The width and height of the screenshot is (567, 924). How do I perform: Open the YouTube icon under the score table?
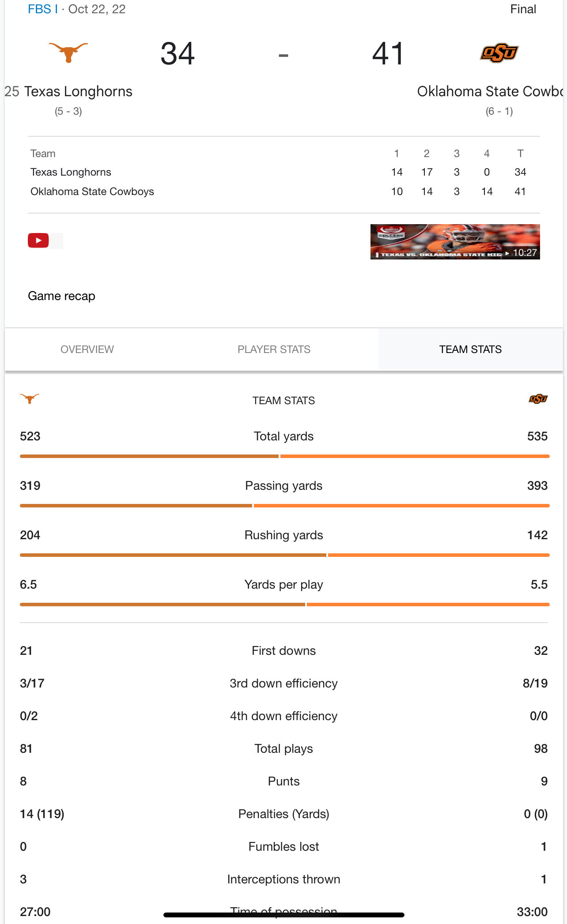(x=38, y=240)
